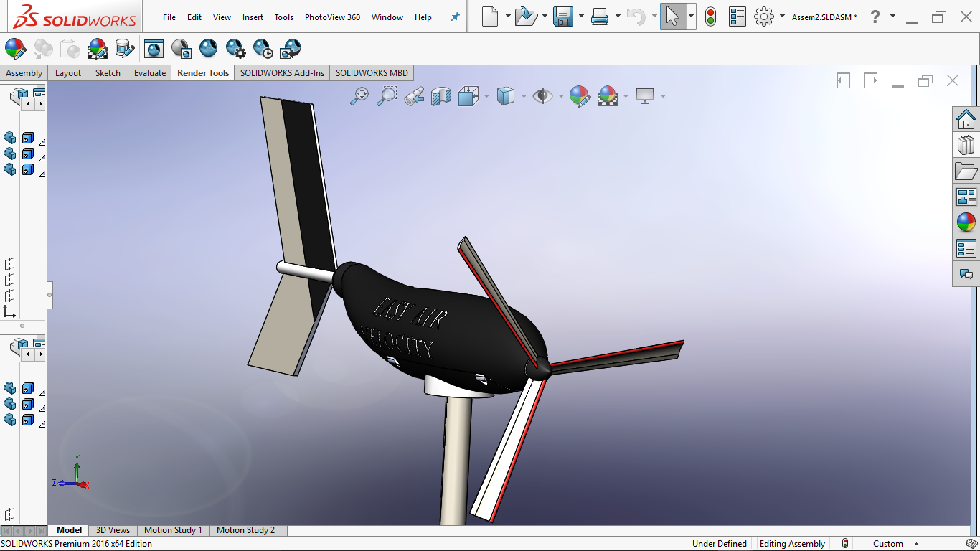The height and width of the screenshot is (551, 980).
Task: Expand Open file dropdown arrow
Action: coord(545,17)
